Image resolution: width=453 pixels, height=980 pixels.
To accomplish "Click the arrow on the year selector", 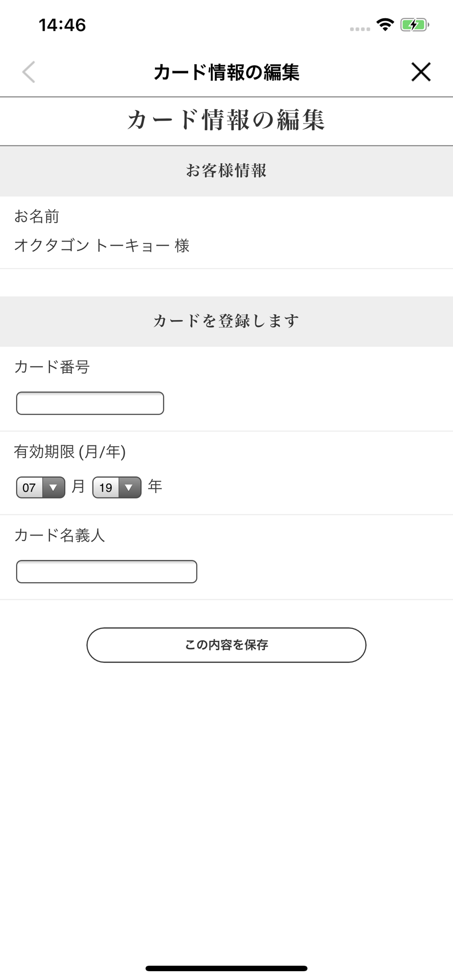I will (x=129, y=488).
